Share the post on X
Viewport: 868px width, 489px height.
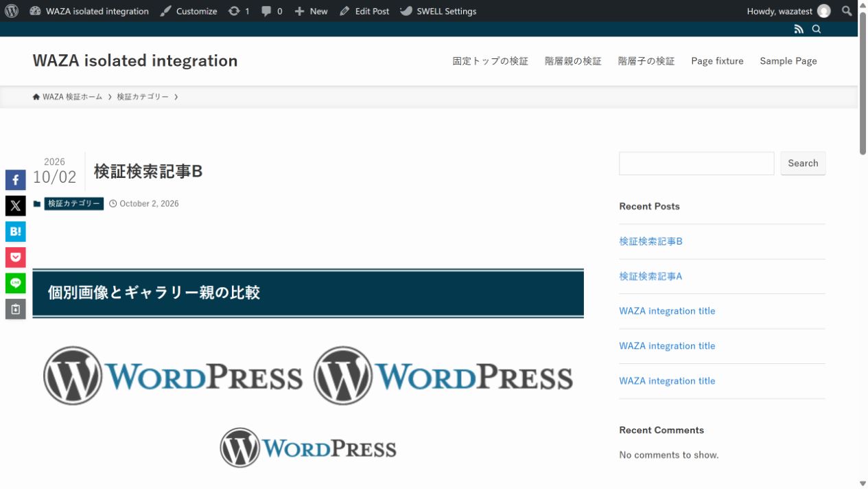pos(16,206)
